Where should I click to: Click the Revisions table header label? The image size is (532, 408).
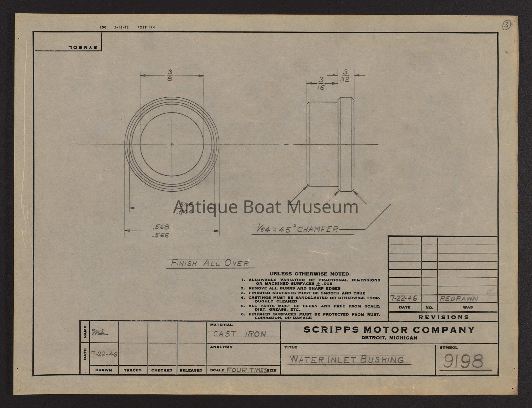click(443, 317)
